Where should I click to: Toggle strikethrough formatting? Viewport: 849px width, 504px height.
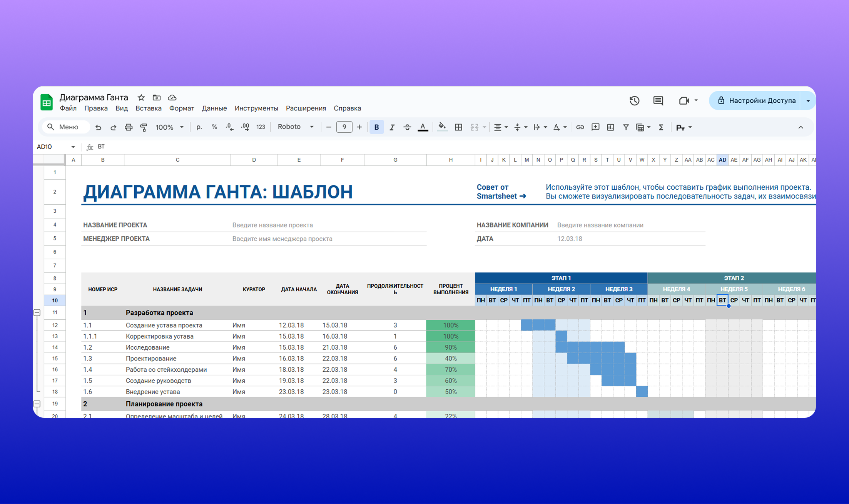tap(407, 127)
